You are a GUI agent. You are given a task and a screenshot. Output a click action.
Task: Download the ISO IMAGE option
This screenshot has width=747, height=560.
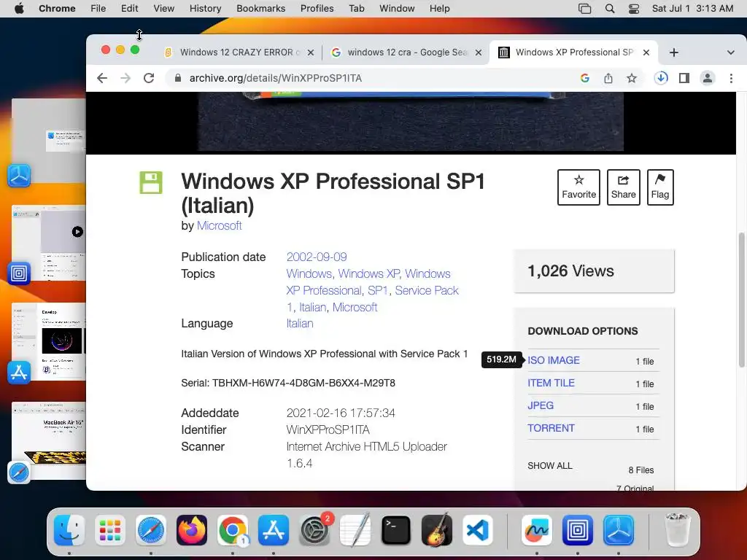point(554,360)
